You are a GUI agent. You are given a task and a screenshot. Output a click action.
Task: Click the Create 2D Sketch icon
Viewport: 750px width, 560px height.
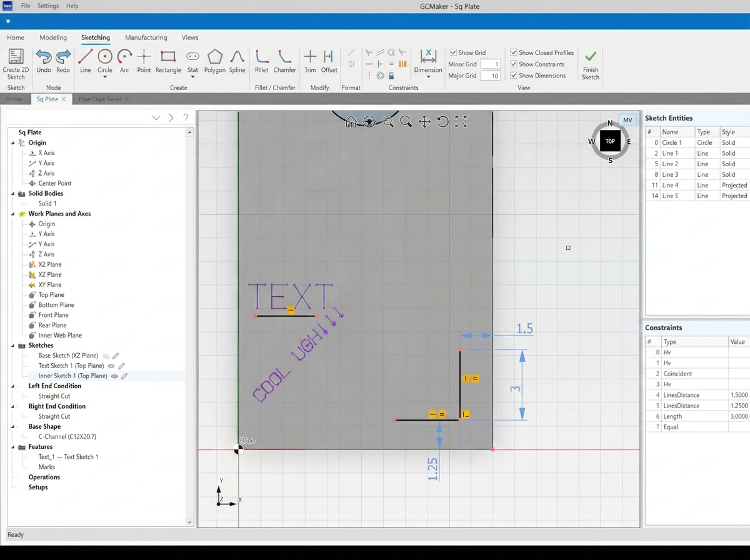tap(16, 57)
